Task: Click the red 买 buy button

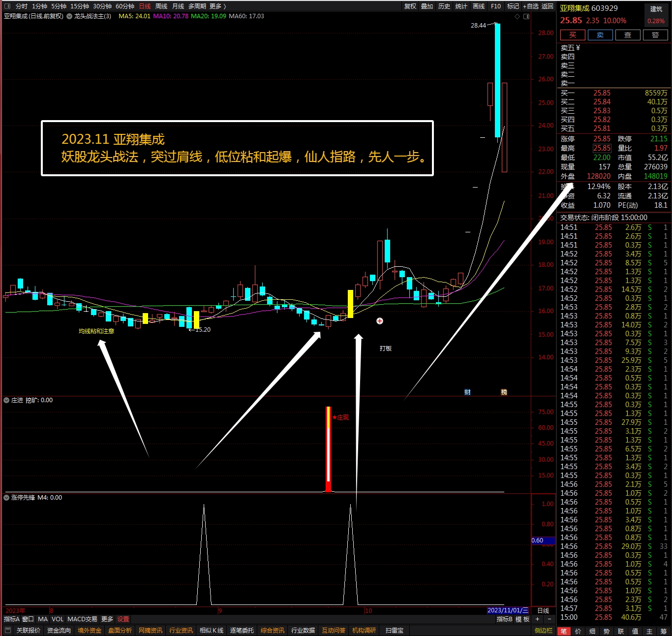Action: point(573,35)
